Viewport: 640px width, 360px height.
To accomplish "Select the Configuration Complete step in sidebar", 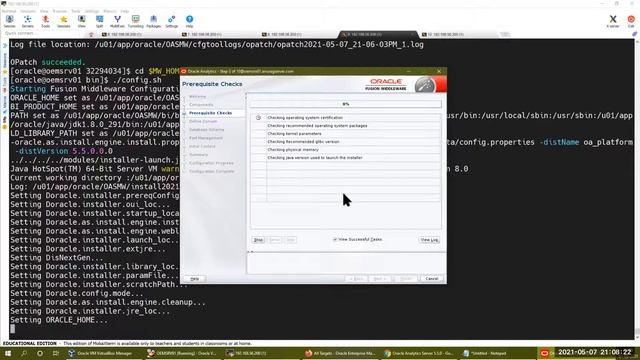I will [x=212, y=171].
